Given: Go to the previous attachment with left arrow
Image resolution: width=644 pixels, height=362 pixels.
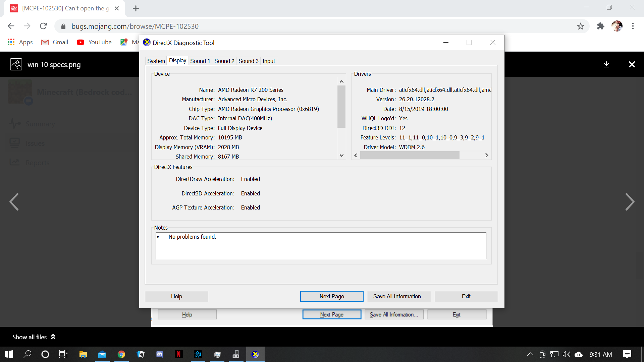Looking at the screenshot, I should point(14,202).
